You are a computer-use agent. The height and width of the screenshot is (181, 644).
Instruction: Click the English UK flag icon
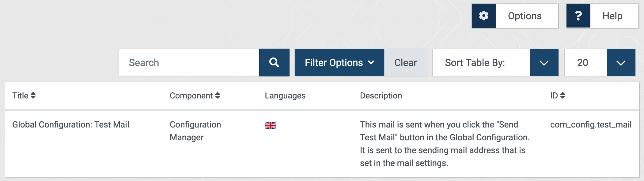pyautogui.click(x=270, y=125)
